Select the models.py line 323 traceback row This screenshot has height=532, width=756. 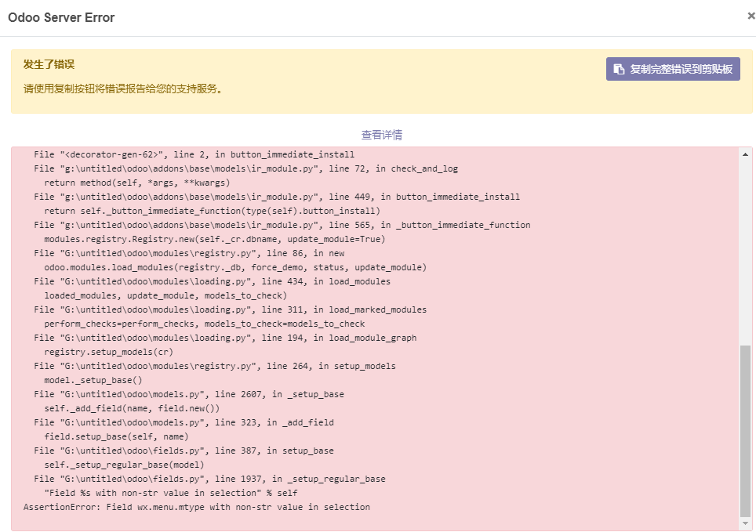pyautogui.click(x=184, y=422)
